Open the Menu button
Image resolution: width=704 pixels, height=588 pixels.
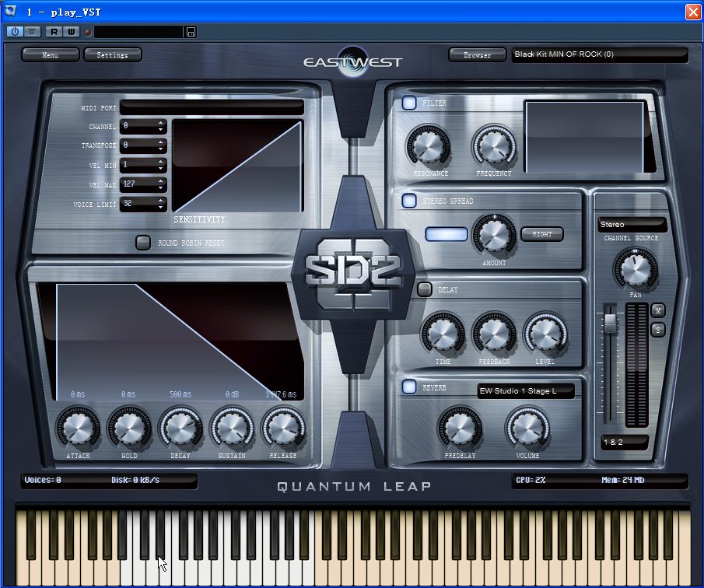click(51, 54)
